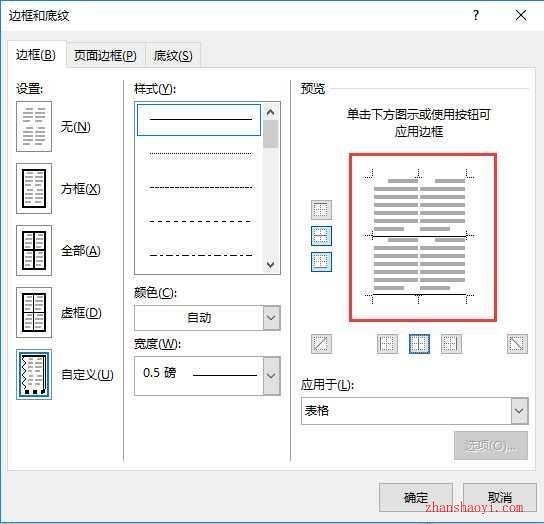Open the 应用于(L) apply-to dropdown
The width and height of the screenshot is (544, 524).
[415, 411]
